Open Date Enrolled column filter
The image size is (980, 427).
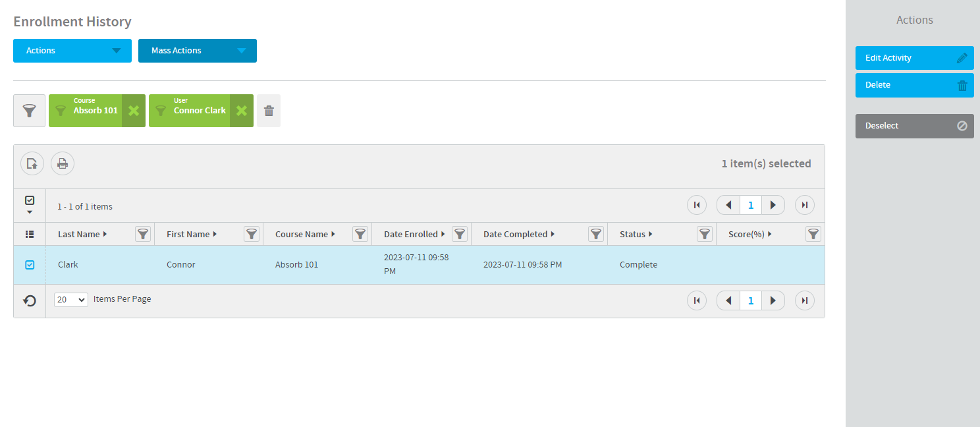pos(460,234)
